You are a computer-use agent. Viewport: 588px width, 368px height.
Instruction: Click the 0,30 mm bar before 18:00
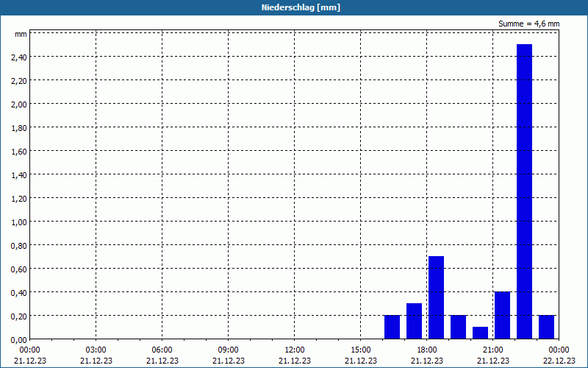tap(414, 321)
